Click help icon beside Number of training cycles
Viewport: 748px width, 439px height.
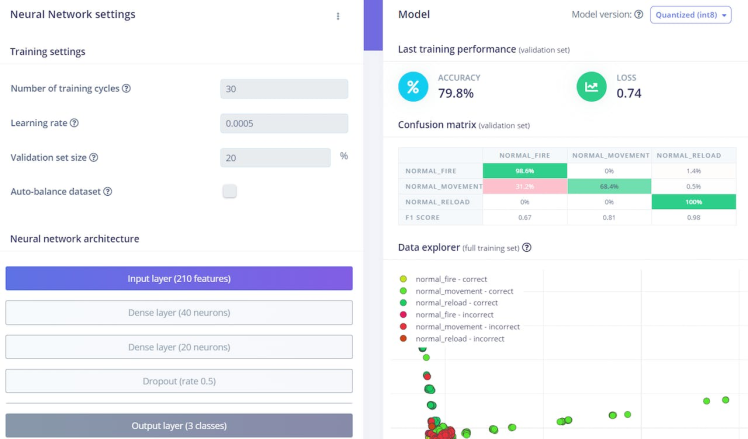pos(126,88)
